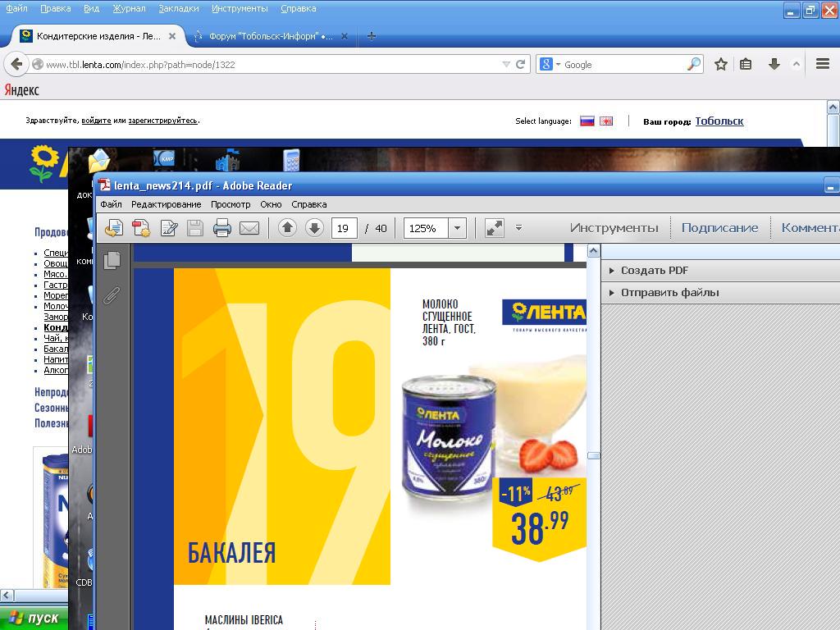Print the PDF using the printer icon

point(221,228)
